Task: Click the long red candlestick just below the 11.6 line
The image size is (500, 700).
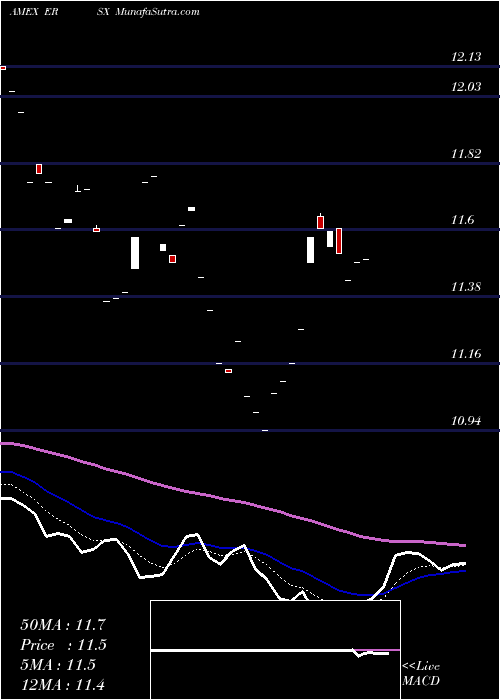Action: click(x=339, y=241)
